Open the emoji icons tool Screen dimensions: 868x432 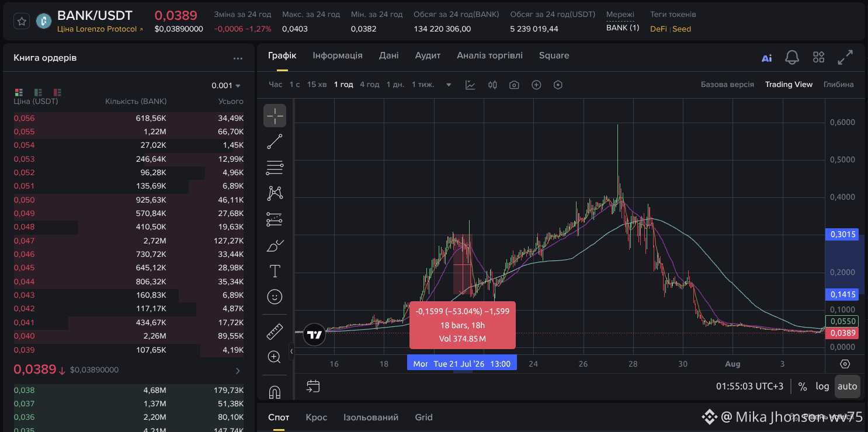(275, 297)
